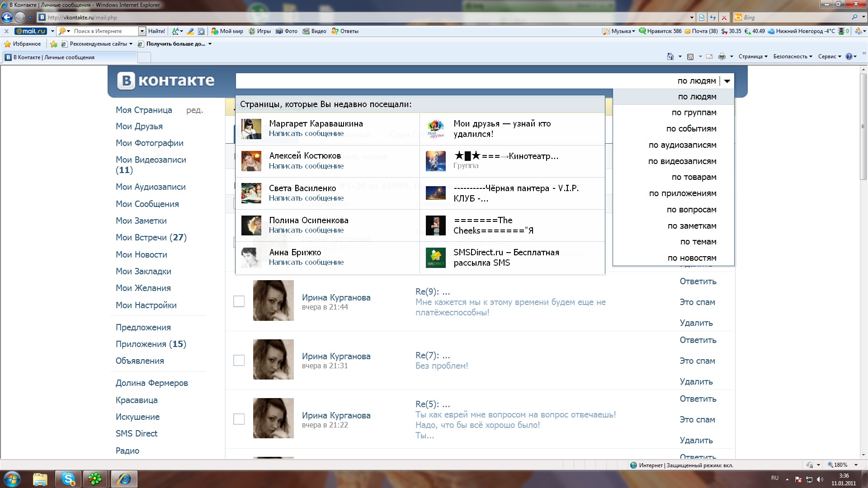The height and width of the screenshot is (488, 868).
Task: Click the Мой мир toolbar icon
Action: [215, 31]
